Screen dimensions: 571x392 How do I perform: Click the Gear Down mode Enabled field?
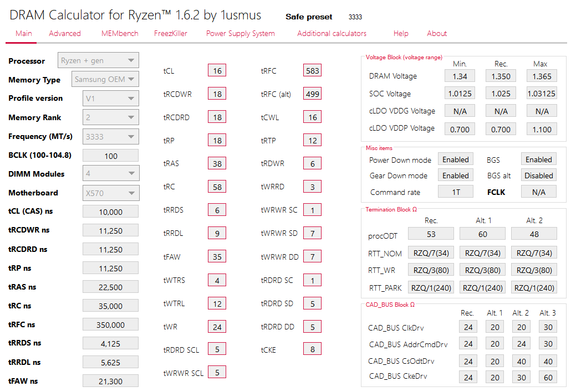pos(456,176)
